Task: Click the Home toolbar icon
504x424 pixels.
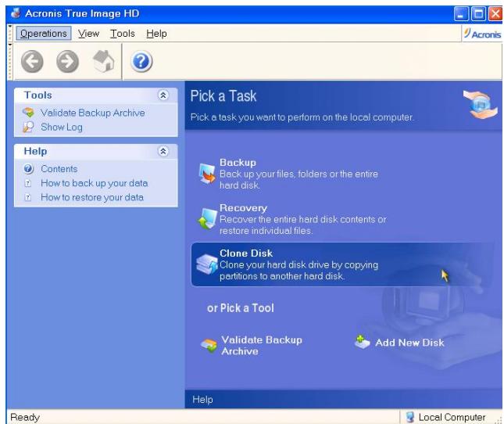Action: click(103, 61)
